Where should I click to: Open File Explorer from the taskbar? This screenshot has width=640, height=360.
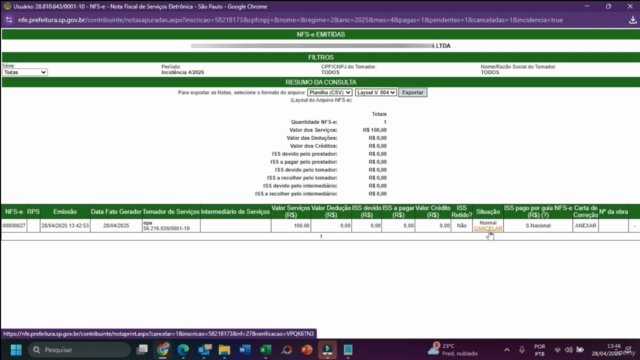(x=224, y=350)
